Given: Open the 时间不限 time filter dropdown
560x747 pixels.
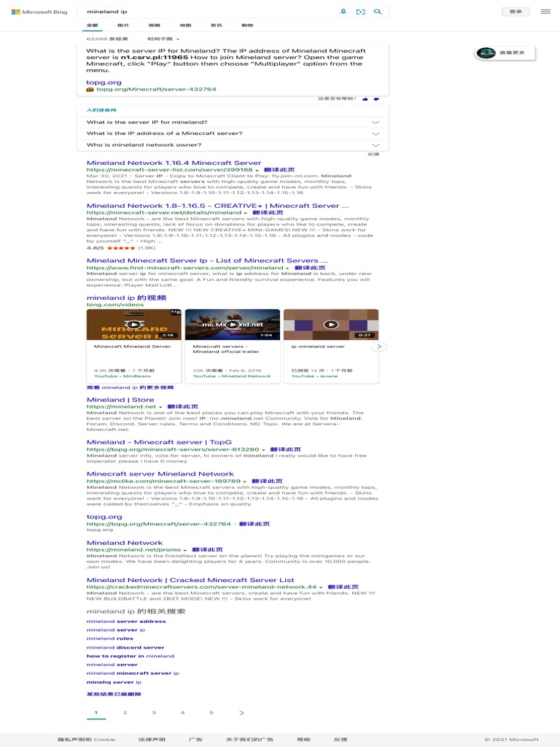Looking at the screenshot, I should [x=163, y=39].
